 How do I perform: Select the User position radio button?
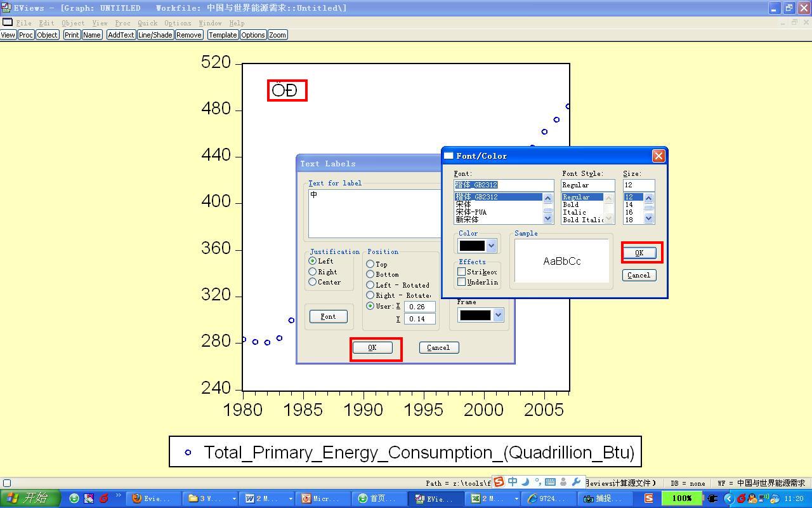click(x=370, y=306)
